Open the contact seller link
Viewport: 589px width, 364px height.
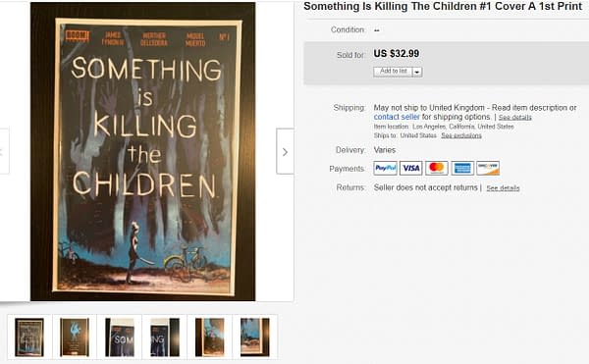pos(397,117)
